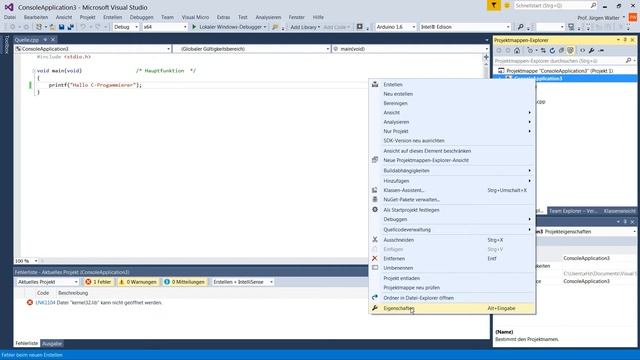
Task: Click the Save All toolbar icon
Action: click(70, 27)
